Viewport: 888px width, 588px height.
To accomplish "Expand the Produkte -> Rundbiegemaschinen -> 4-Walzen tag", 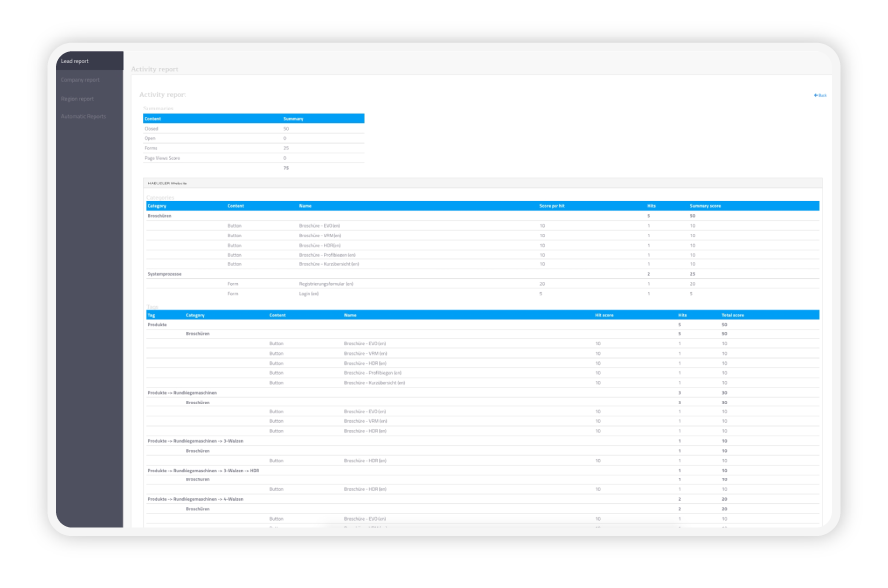I will point(194,499).
